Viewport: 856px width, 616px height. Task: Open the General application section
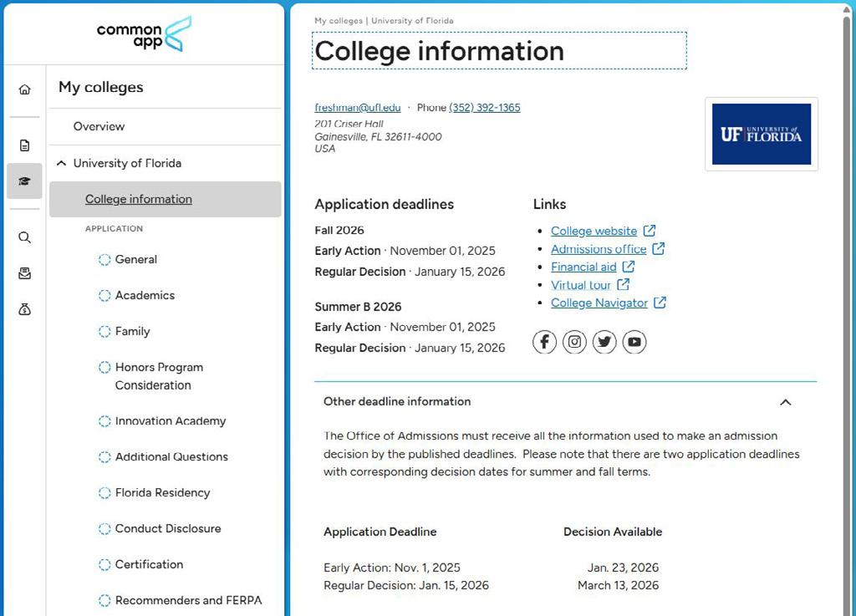[136, 260]
